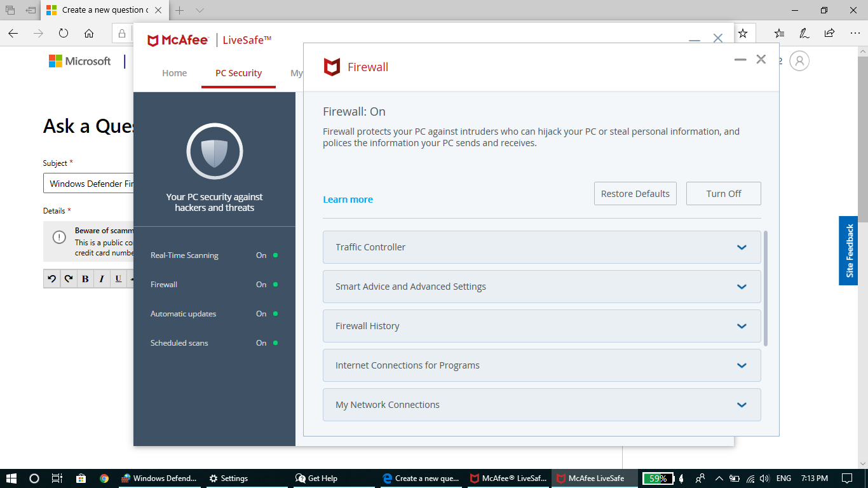Screen dimensions: 868x488
Task: Click the Microsoft logo on the web page
Action: click(x=80, y=61)
